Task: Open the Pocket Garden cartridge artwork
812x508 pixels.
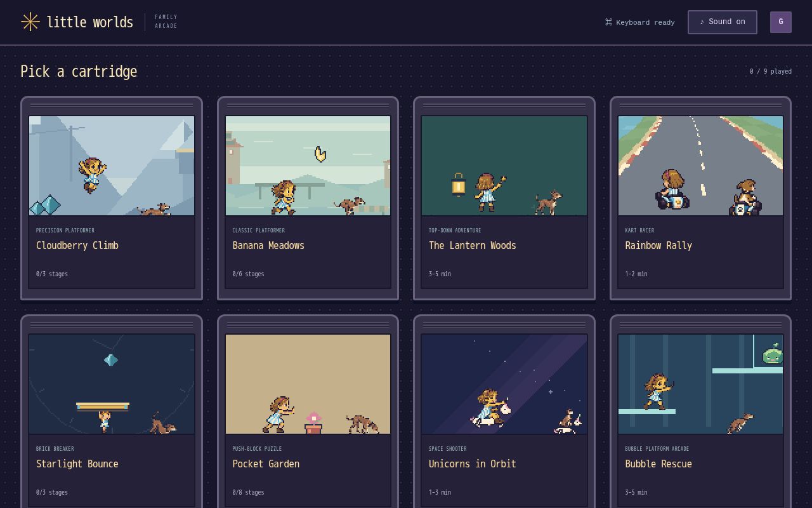Action: point(308,384)
